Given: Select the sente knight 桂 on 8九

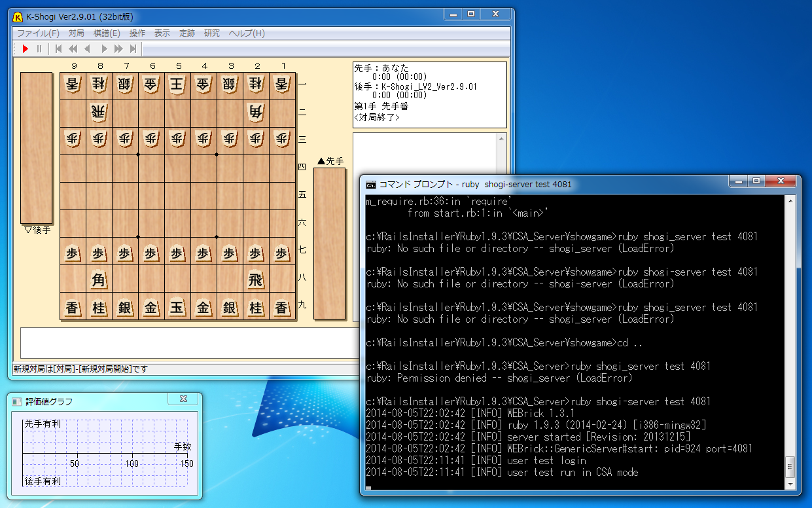Looking at the screenshot, I should [x=99, y=307].
